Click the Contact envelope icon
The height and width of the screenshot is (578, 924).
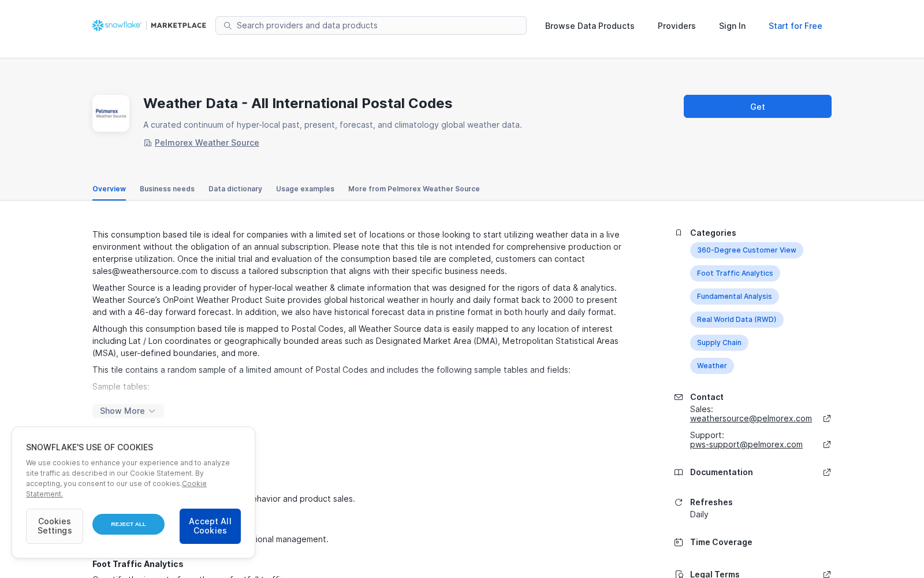679,397
